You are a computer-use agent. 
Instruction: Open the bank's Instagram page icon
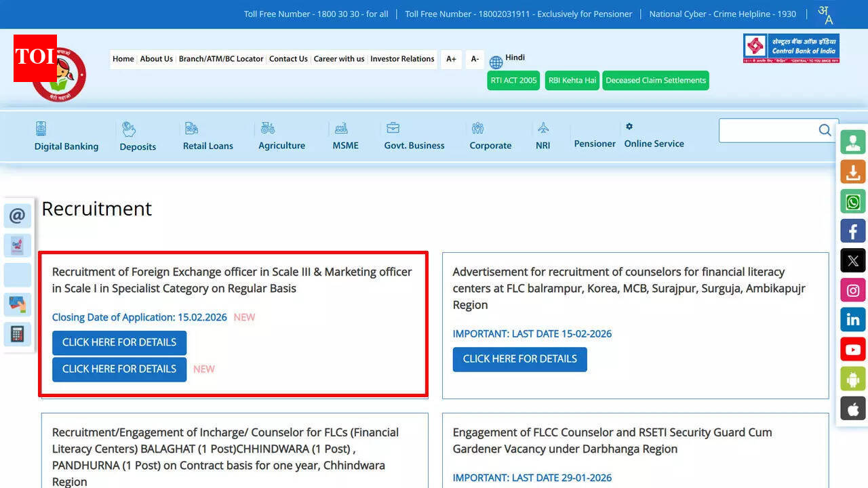coord(852,289)
